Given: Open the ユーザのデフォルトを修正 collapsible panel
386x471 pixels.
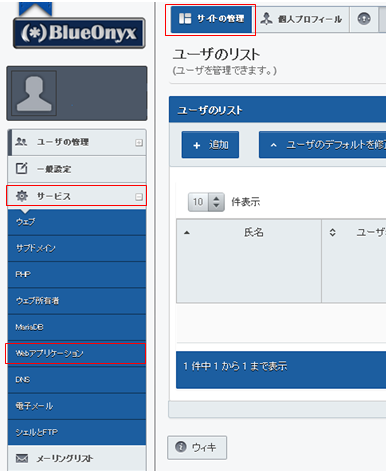Looking at the screenshot, I should coord(322,145).
